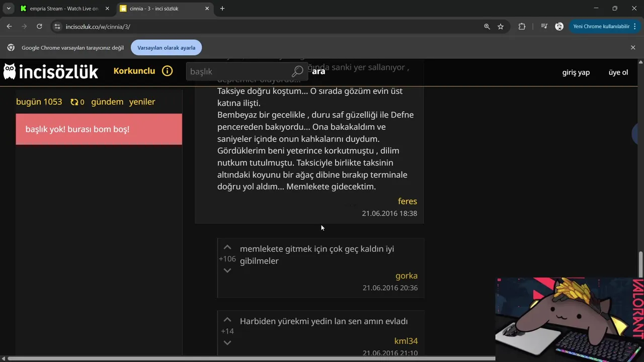The width and height of the screenshot is (644, 362).
Task: Open giriş yap login link
Action: click(x=576, y=72)
